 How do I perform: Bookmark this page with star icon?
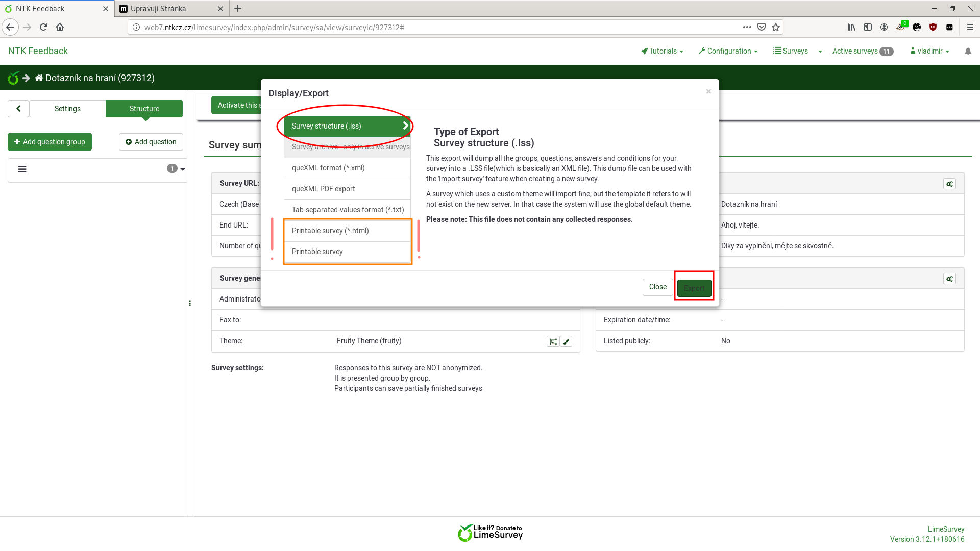click(776, 27)
